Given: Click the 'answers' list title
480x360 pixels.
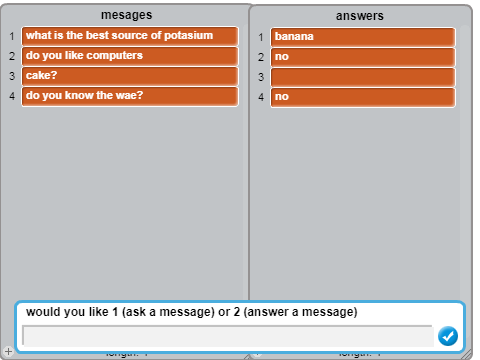Looking at the screenshot, I should click(x=360, y=16).
